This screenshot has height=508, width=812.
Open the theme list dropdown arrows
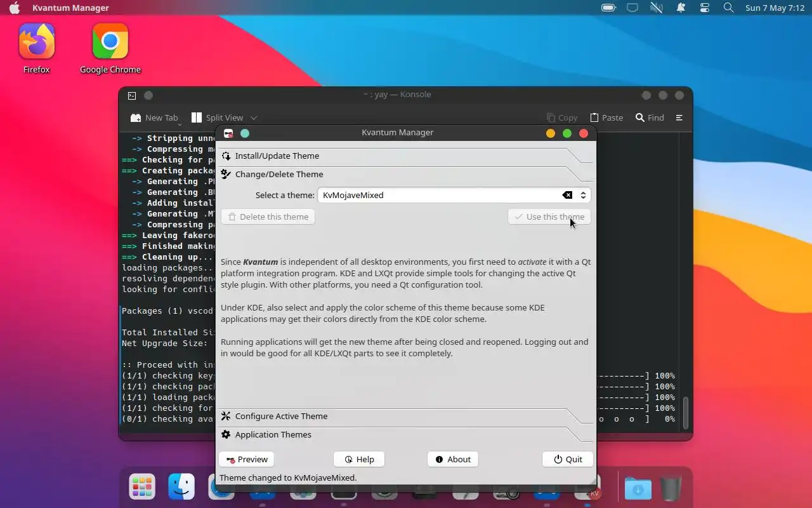pyautogui.click(x=583, y=195)
